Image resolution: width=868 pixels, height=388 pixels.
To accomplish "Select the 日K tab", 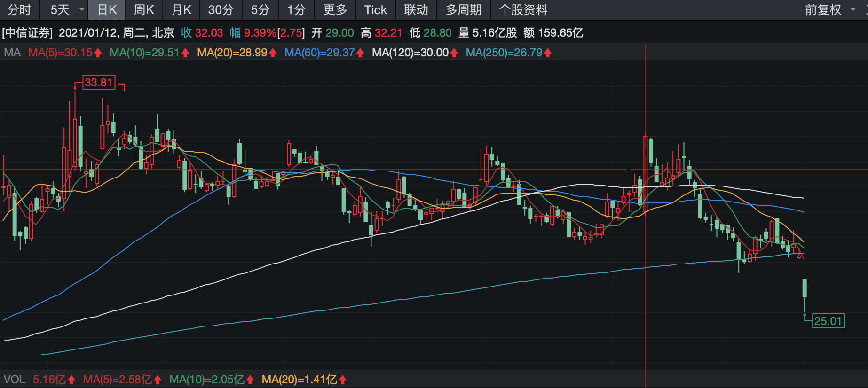I will (x=107, y=10).
